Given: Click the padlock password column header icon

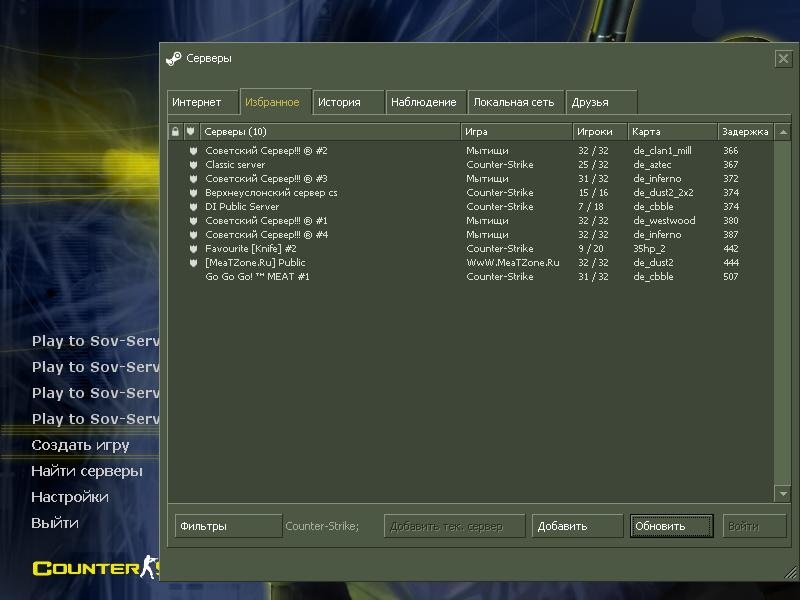Looking at the screenshot, I should point(176,132).
